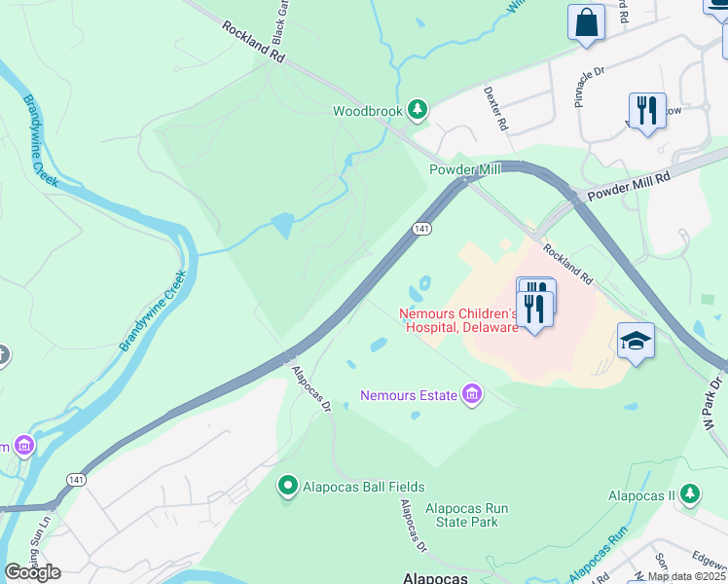Click the Alapocas Run State Park label

[467, 515]
